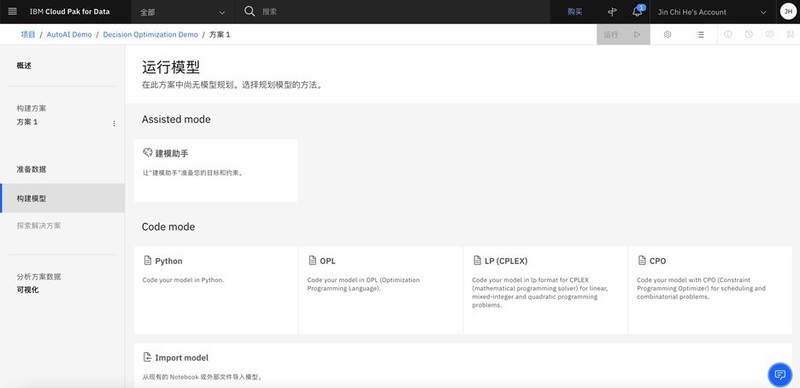Screen dimensions: 800x388
Task: Open the signpost guide icon
Action: [612, 12]
